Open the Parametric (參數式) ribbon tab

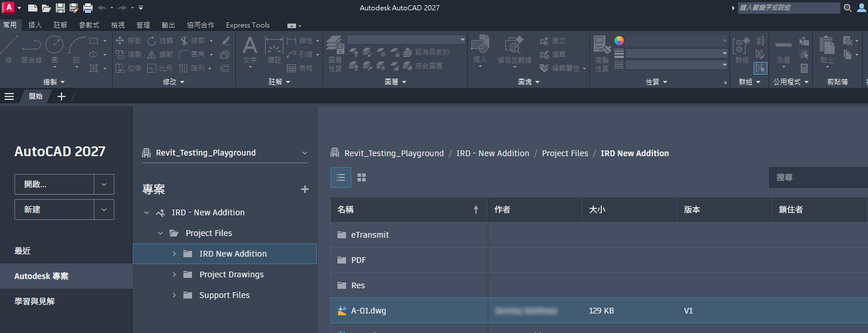(x=89, y=25)
